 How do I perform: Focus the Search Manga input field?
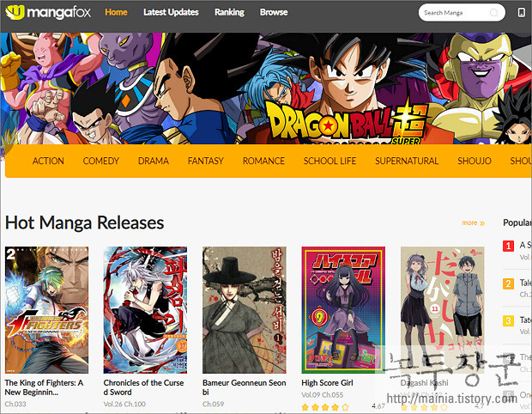tap(462, 13)
